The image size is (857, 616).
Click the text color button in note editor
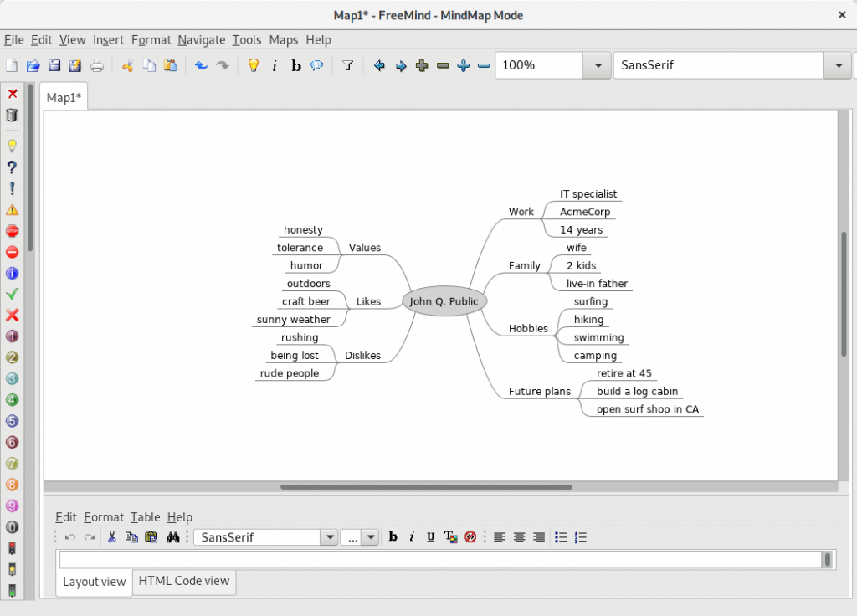coord(450,537)
